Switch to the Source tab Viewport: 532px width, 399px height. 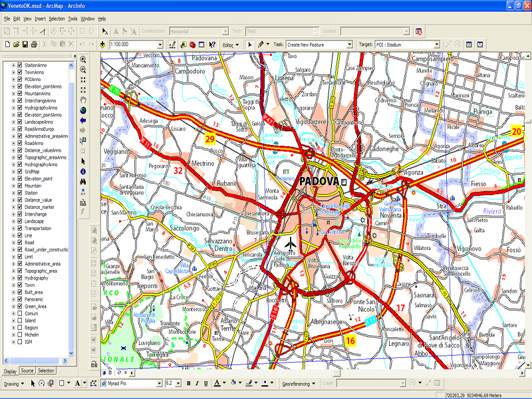pos(27,370)
